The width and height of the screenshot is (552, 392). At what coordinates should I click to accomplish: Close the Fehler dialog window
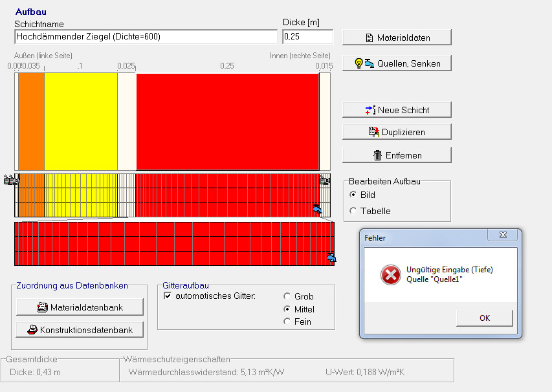click(x=503, y=237)
